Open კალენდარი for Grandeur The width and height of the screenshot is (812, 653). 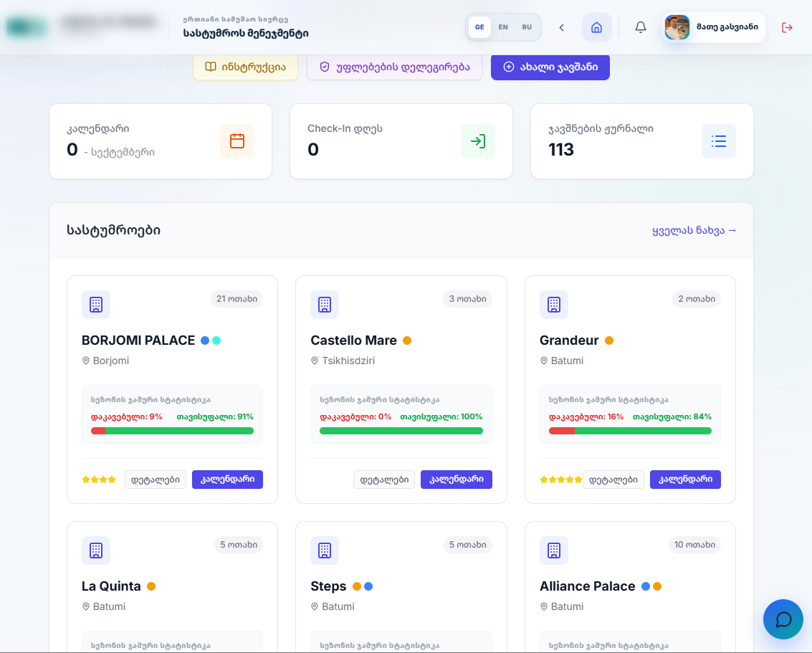click(685, 480)
